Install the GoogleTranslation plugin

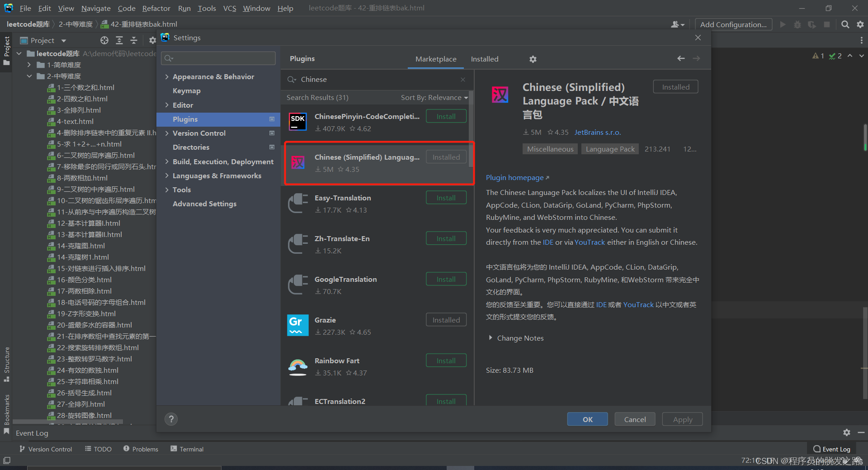446,279
